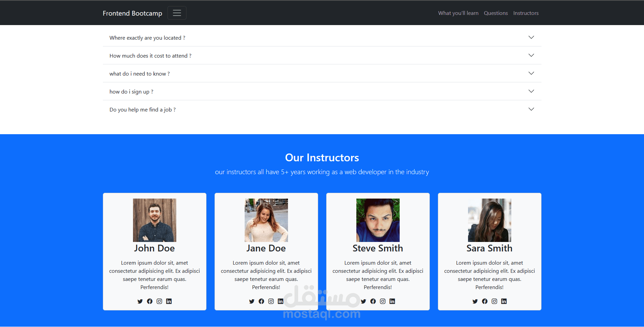Viewport: 644px width, 327px height.
Task: Open Jane Doe's Facebook profile icon
Action: (x=261, y=301)
